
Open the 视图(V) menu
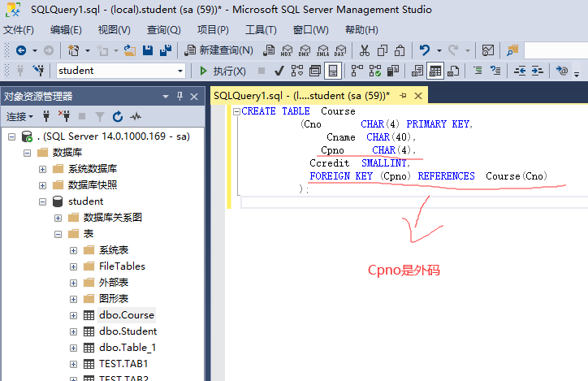(x=114, y=29)
